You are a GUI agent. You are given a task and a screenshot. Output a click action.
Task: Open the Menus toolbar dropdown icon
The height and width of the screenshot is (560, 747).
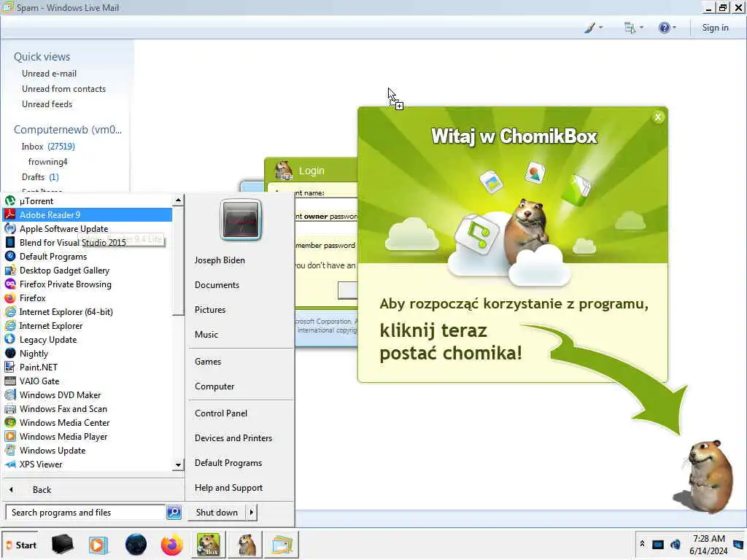634,28
